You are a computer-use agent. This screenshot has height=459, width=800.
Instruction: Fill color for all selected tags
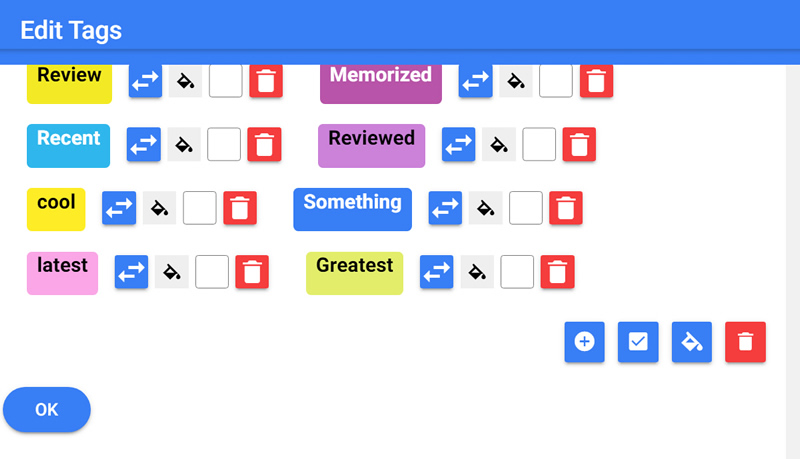pyautogui.click(x=692, y=342)
